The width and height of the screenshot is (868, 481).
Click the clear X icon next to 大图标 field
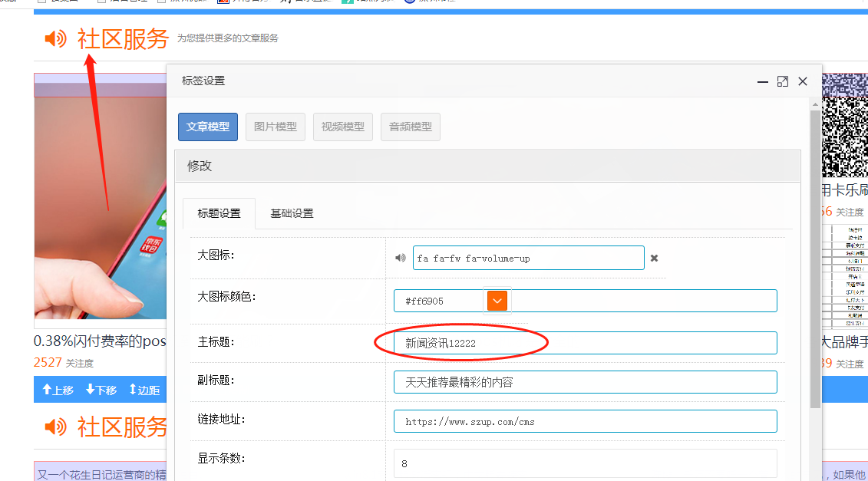click(654, 259)
